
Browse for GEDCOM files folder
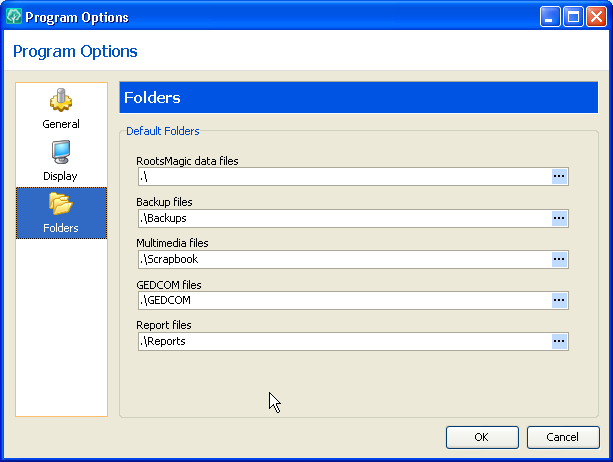click(559, 300)
